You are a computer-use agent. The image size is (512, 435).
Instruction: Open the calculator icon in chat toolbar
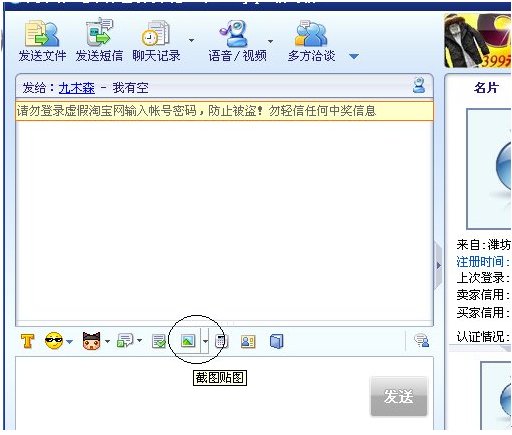[221, 341]
